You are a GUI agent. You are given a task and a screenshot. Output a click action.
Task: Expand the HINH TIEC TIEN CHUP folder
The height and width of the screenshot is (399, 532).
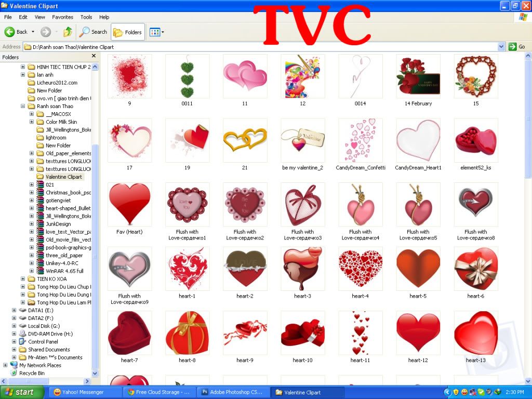click(x=23, y=67)
